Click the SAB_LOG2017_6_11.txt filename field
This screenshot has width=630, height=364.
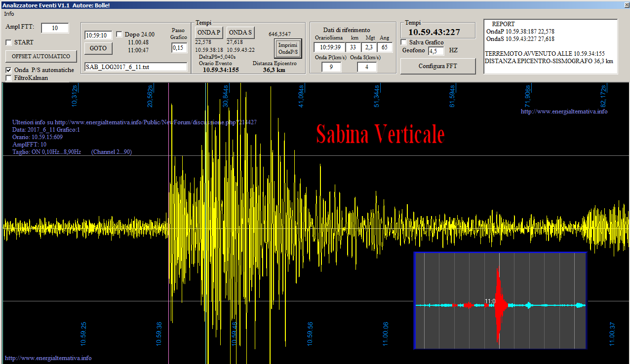(x=136, y=67)
